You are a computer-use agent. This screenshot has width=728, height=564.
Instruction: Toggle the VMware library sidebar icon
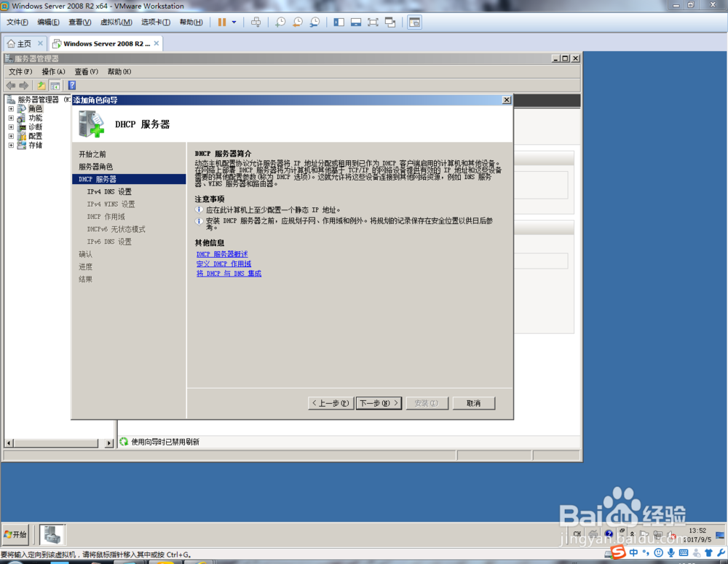339,23
